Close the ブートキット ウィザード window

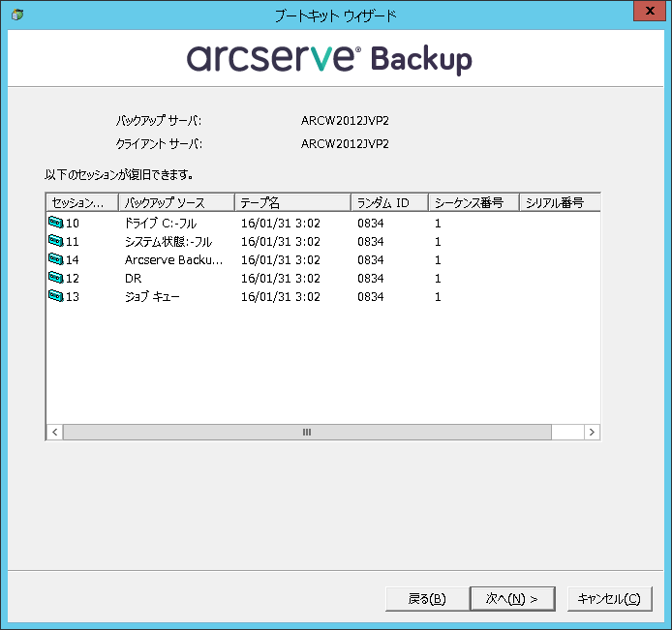click(650, 11)
